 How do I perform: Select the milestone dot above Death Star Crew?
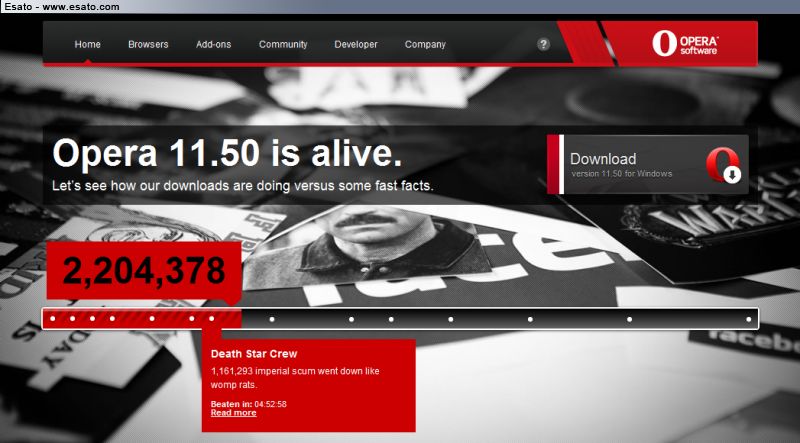(212, 319)
